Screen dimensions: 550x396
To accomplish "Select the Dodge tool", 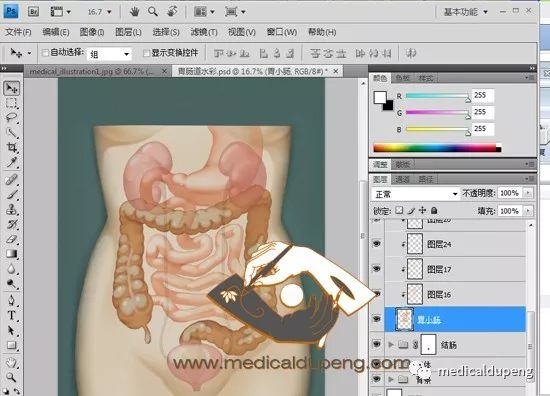I will [x=12, y=284].
